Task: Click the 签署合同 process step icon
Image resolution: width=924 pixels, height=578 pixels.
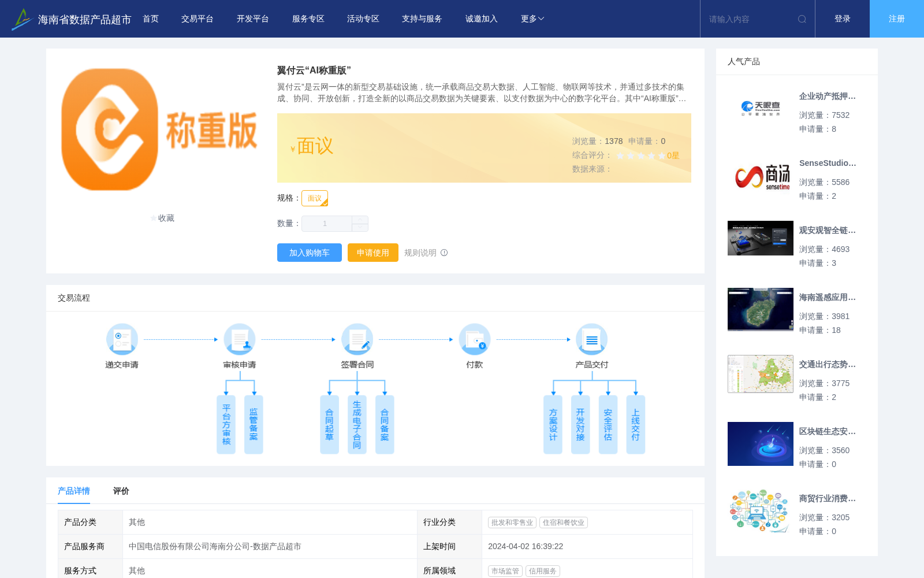Action: click(x=357, y=339)
